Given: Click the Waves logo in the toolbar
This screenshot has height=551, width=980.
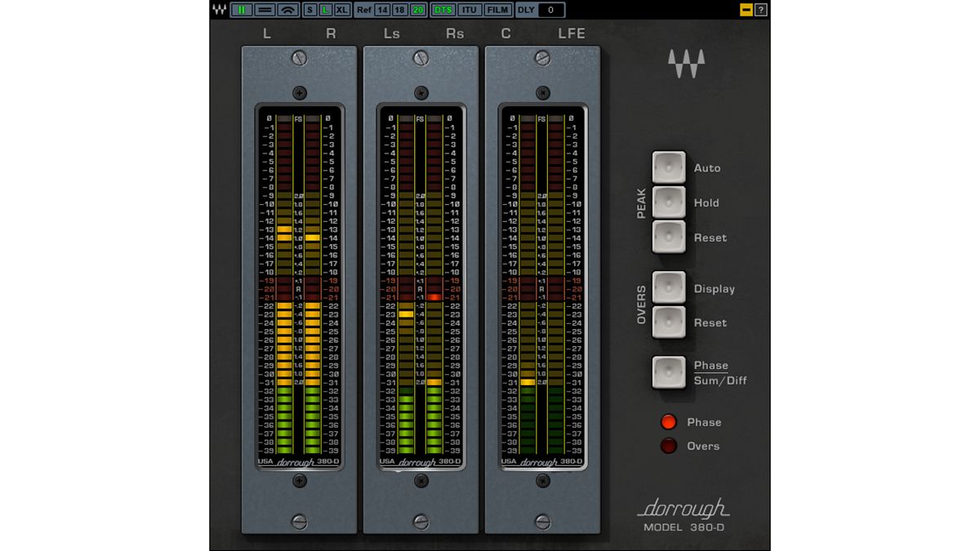Looking at the screenshot, I should tap(219, 10).
